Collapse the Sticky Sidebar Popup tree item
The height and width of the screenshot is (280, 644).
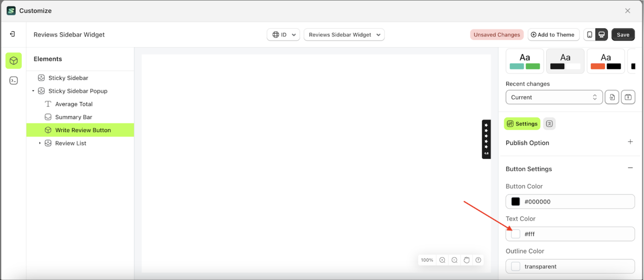tap(33, 91)
